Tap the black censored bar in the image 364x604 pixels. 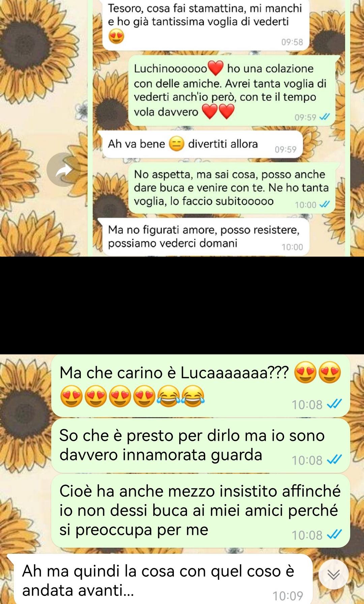point(182,305)
